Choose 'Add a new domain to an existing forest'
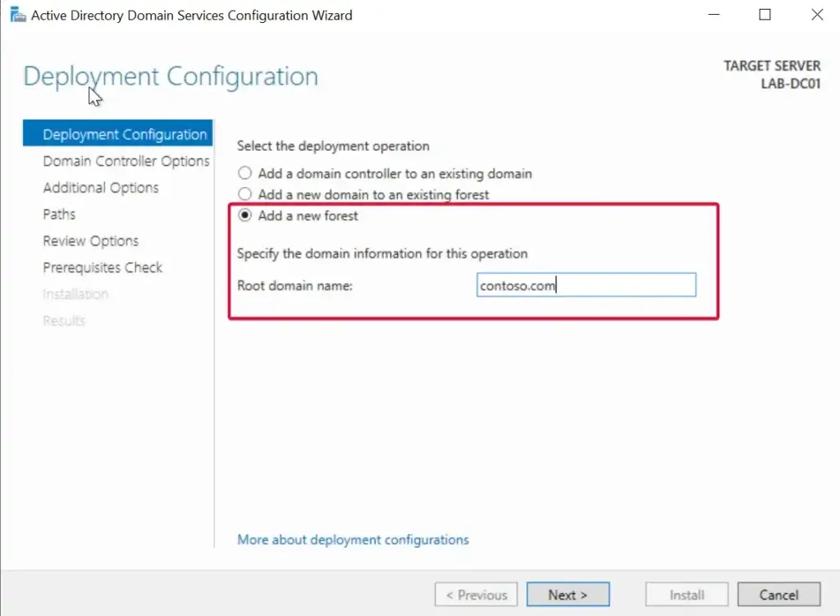This screenshot has height=616, width=840. (x=244, y=195)
